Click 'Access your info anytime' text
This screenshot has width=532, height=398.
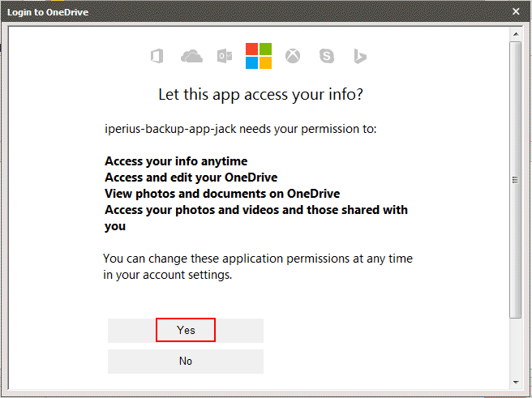pyautogui.click(x=176, y=161)
